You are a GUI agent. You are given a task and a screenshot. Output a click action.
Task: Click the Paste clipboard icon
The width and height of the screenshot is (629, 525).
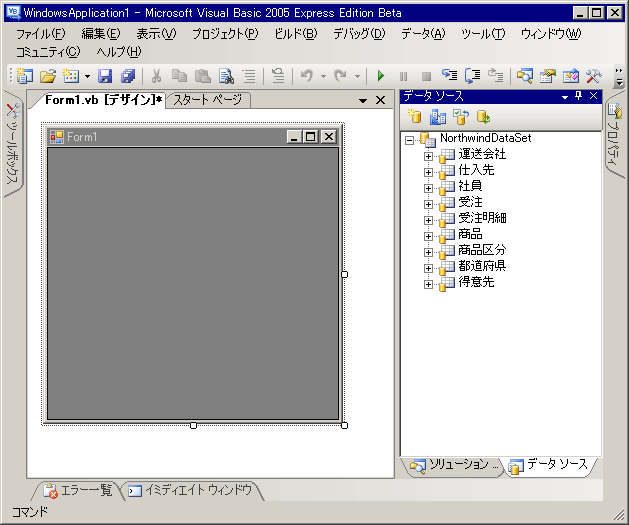coord(203,75)
